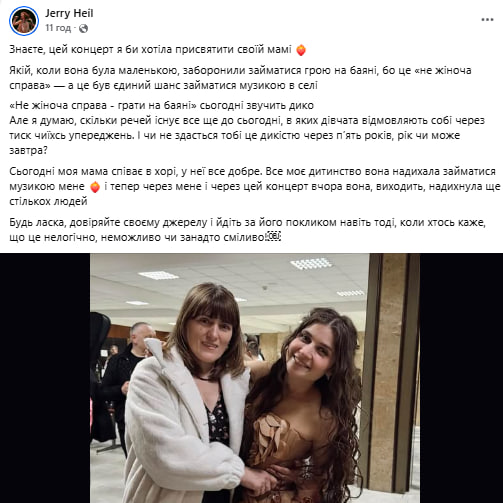This screenshot has height=503, width=503.
Task: Click the globe public audience icon
Action: point(83,28)
